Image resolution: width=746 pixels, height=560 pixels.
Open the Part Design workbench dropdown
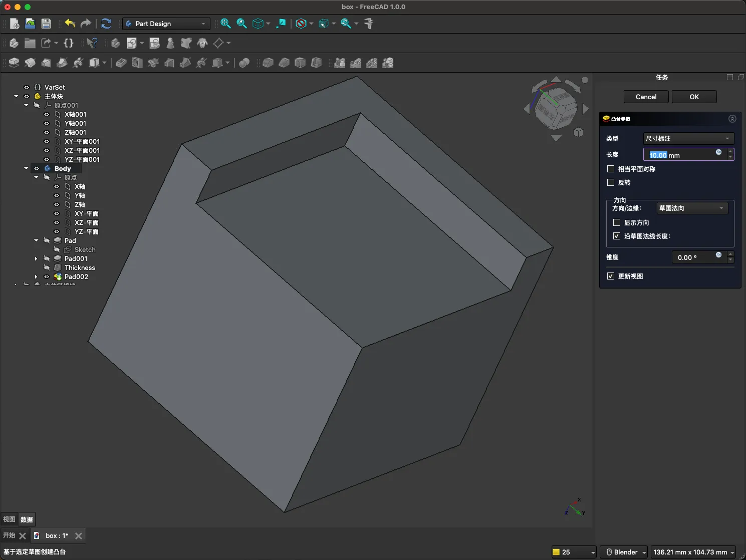pos(166,24)
